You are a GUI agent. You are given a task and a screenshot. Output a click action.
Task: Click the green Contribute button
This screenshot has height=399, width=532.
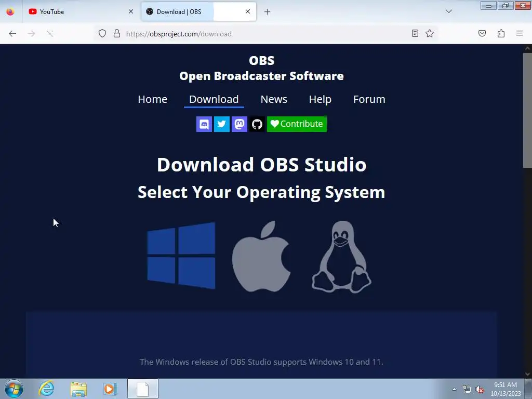tap(297, 124)
